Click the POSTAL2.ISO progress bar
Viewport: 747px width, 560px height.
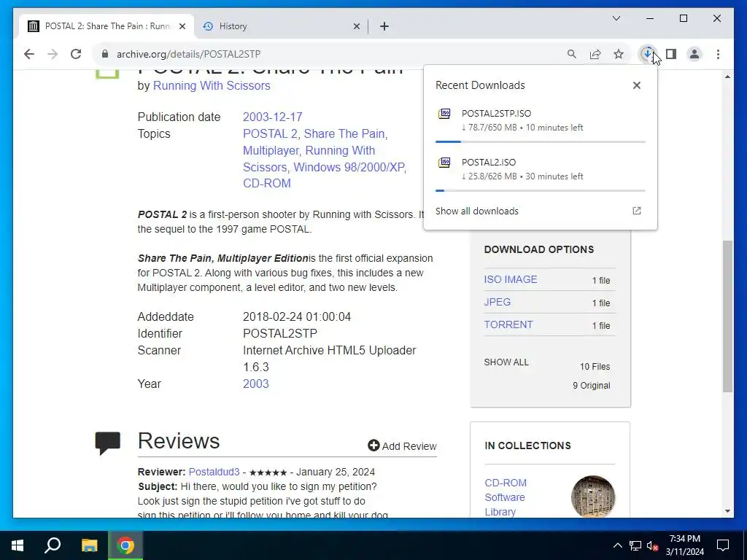click(541, 190)
